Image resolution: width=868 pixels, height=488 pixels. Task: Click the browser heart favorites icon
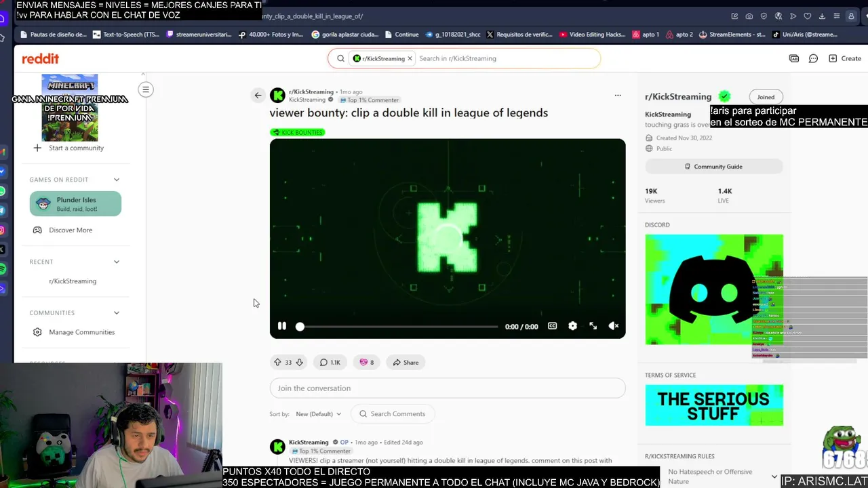807,16
